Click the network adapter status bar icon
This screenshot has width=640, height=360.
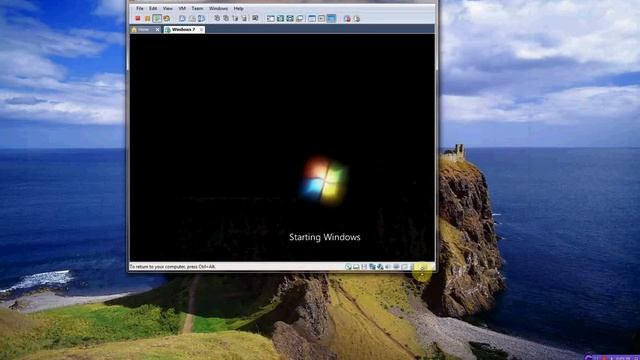point(372,267)
